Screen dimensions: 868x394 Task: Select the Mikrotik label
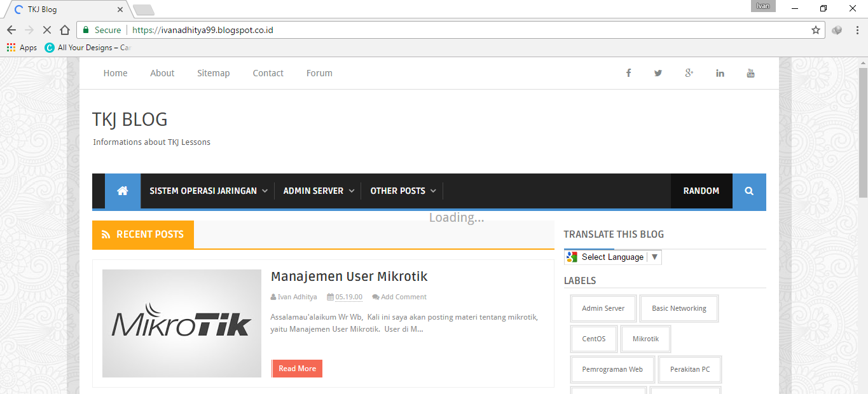pyautogui.click(x=645, y=339)
